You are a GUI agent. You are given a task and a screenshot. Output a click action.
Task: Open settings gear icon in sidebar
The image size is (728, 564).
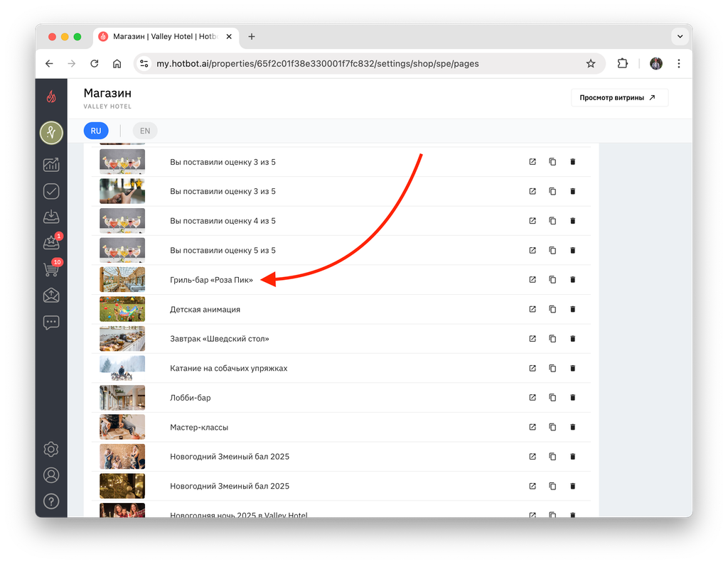tap(51, 449)
